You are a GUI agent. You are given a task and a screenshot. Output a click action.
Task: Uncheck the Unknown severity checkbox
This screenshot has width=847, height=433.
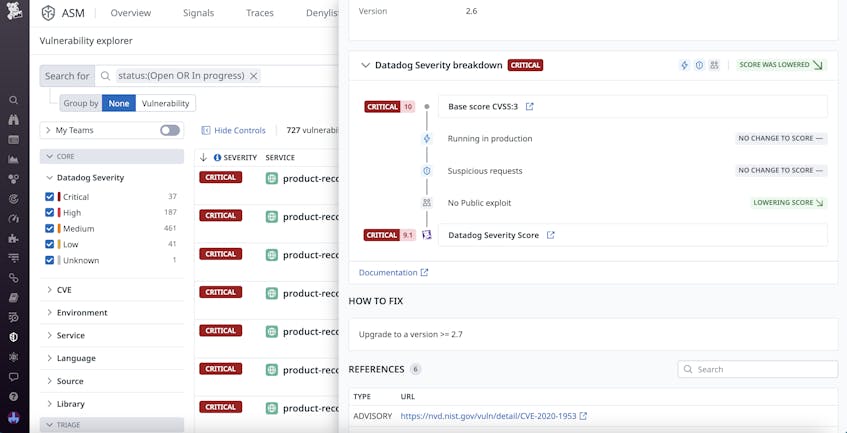[50, 260]
